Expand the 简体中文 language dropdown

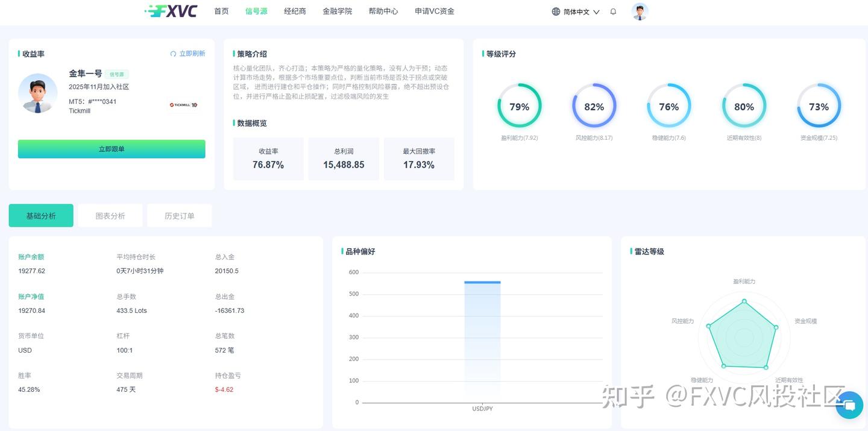(x=576, y=11)
